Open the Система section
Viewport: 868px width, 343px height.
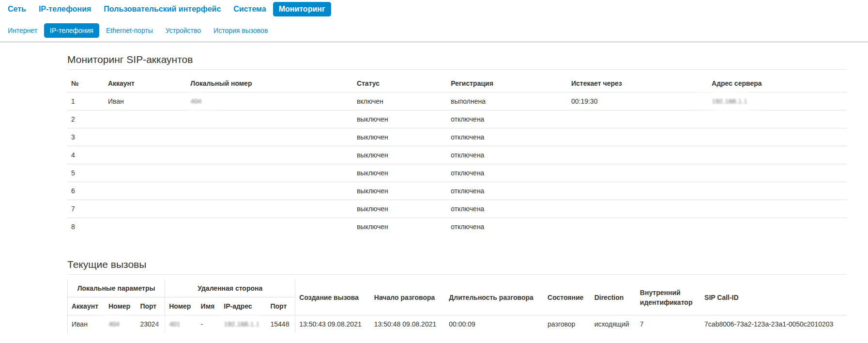[250, 9]
